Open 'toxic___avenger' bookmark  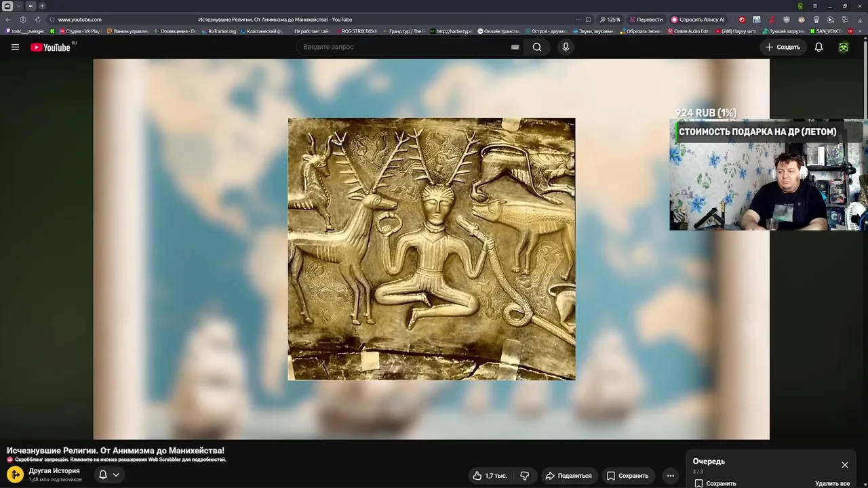tap(26, 31)
